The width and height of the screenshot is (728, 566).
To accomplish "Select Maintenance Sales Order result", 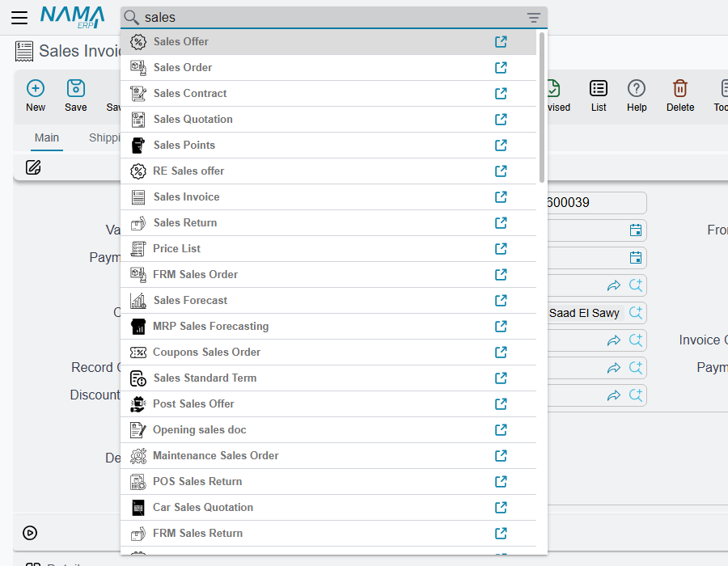I will [x=328, y=456].
